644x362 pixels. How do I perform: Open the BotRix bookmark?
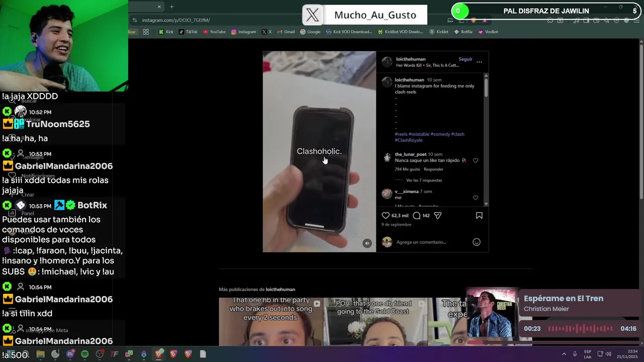click(463, 32)
